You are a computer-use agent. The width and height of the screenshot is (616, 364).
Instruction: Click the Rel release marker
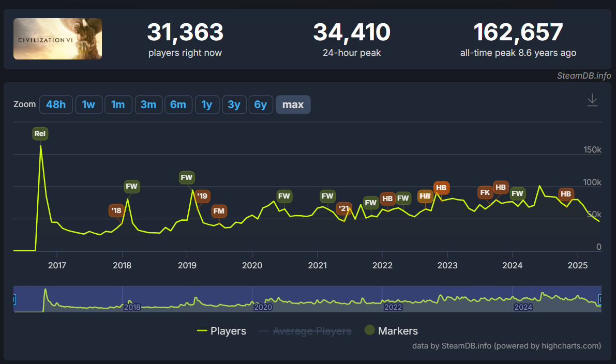pyautogui.click(x=40, y=133)
